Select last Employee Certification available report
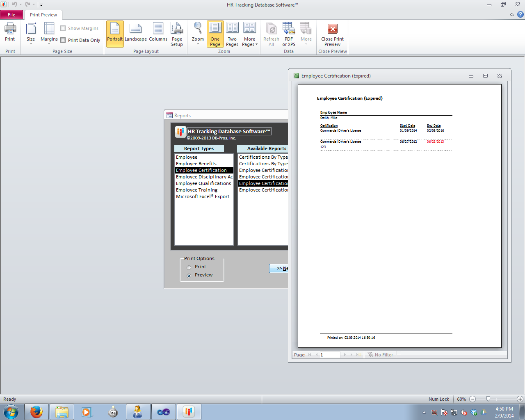 pyautogui.click(x=263, y=190)
